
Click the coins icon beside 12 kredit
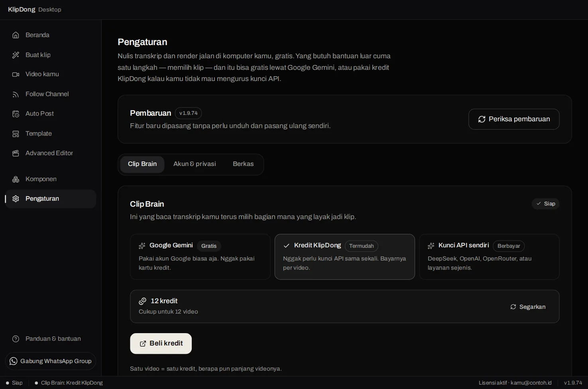142,301
